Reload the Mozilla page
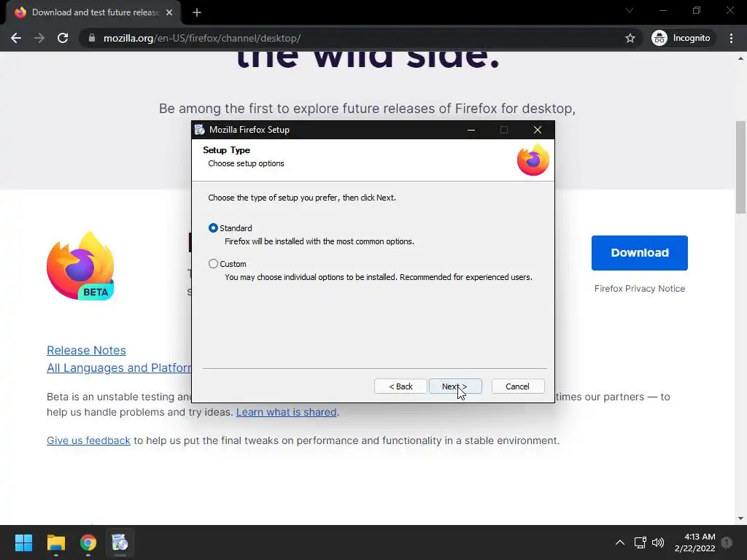This screenshot has width=747, height=560. (x=63, y=38)
